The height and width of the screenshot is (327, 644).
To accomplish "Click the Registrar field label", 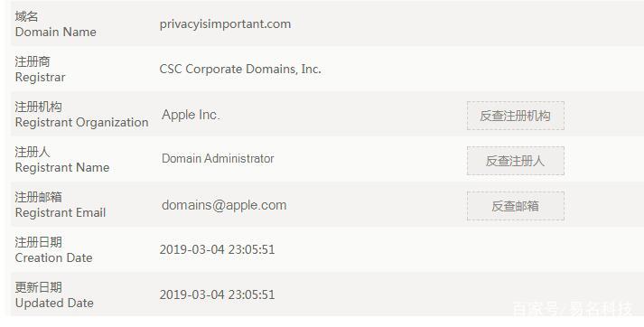I will [40, 77].
